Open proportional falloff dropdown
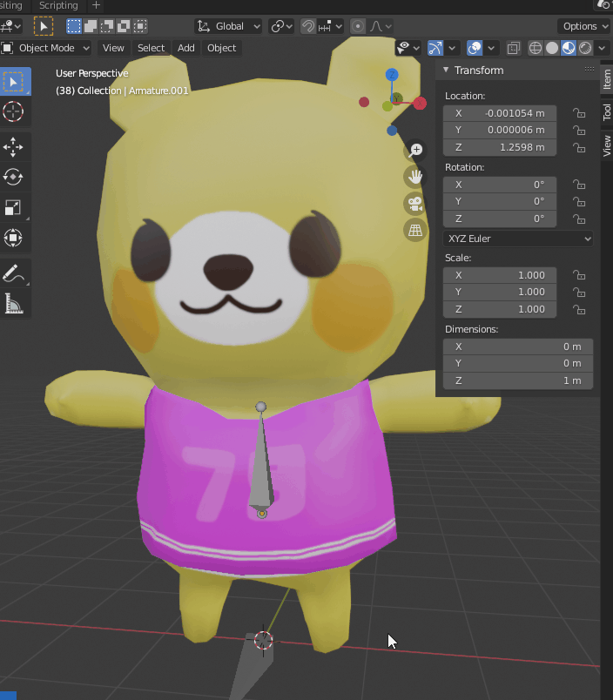This screenshot has width=613, height=700. (381, 26)
